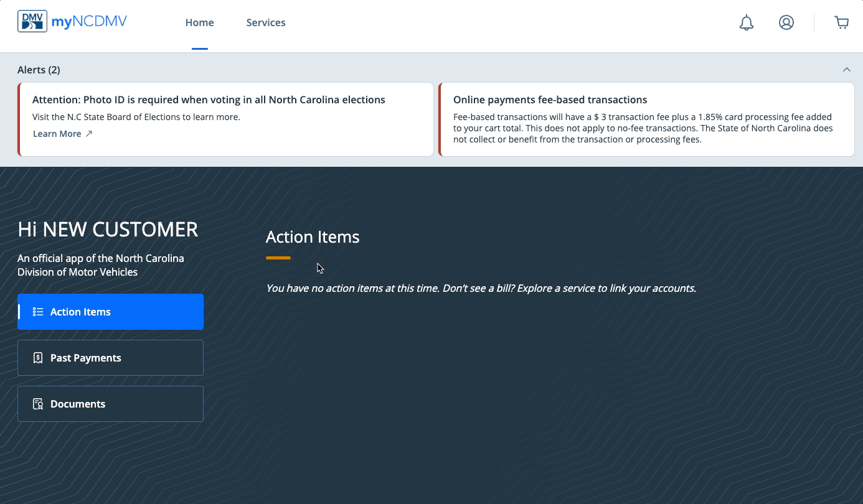The image size is (863, 504).
Task: Click the Photo ID voting alert title
Action: click(x=209, y=100)
